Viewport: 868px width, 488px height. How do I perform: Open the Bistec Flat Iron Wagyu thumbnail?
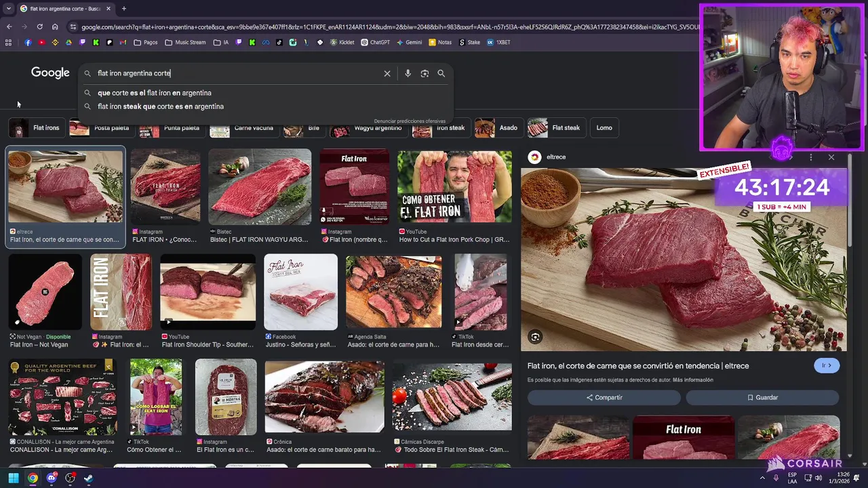[x=260, y=187]
